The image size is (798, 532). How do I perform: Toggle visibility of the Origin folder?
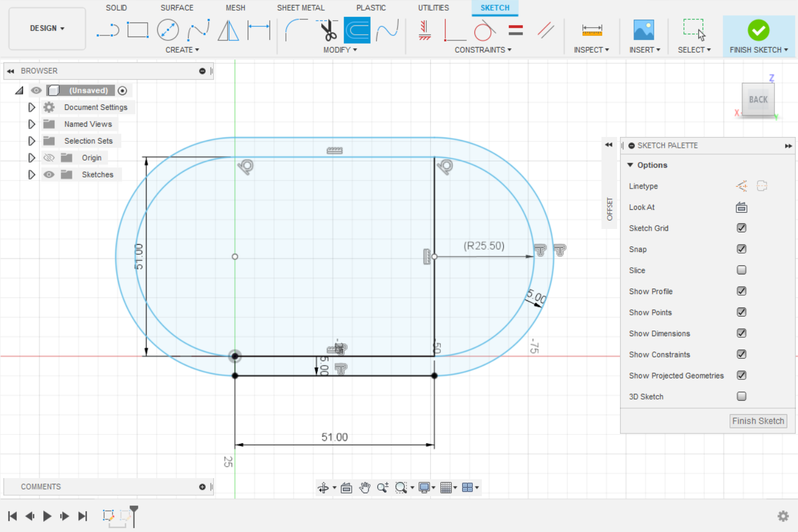[49, 158]
